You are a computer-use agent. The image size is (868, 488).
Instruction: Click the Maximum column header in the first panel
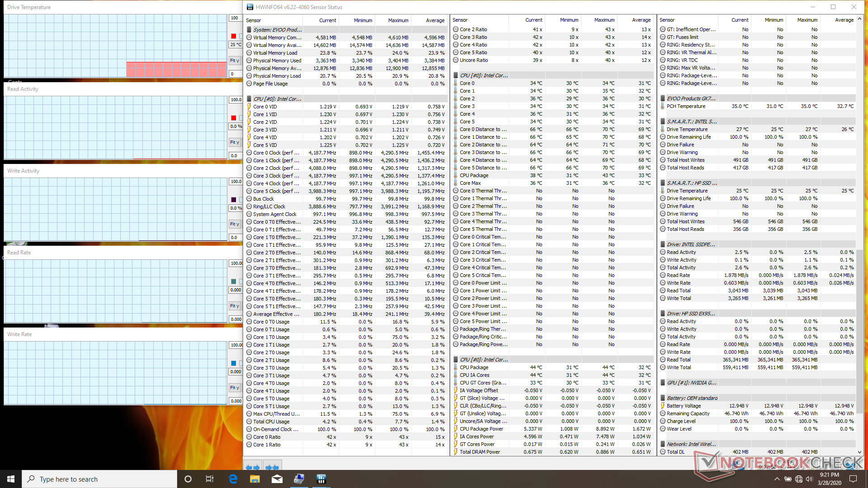coord(398,20)
